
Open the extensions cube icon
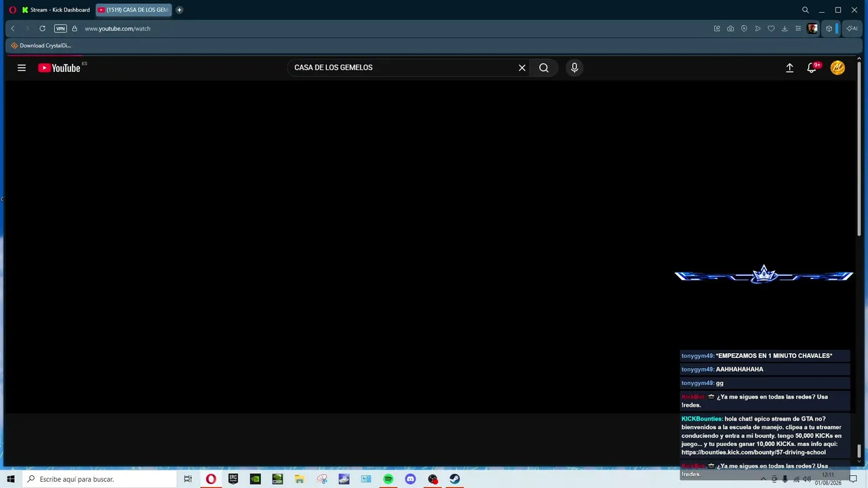click(829, 28)
